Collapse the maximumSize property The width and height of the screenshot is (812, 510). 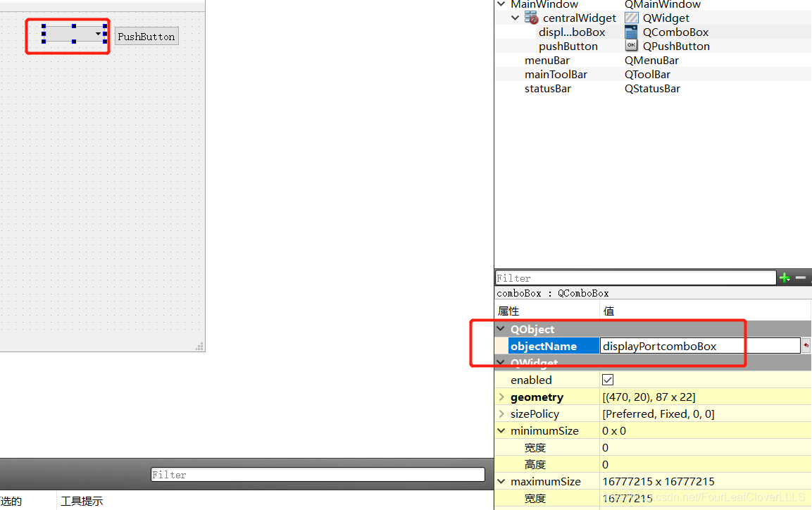(501, 482)
